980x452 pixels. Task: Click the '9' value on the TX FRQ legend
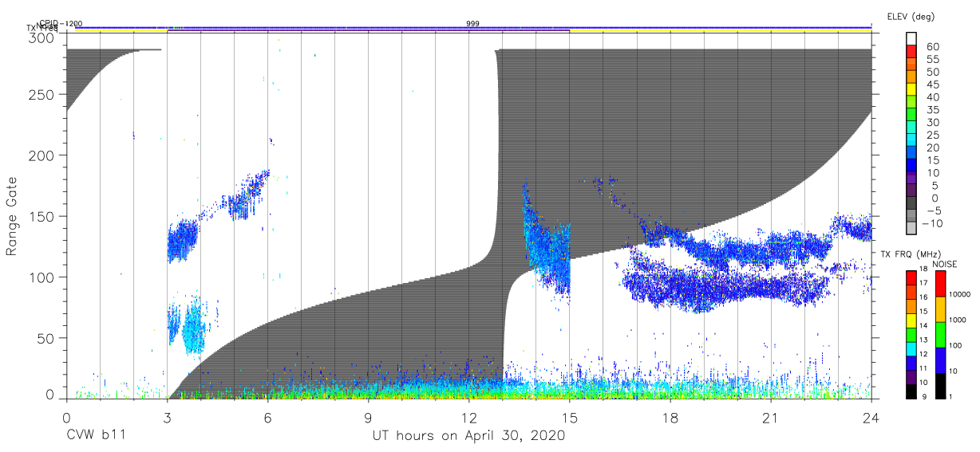[924, 396]
